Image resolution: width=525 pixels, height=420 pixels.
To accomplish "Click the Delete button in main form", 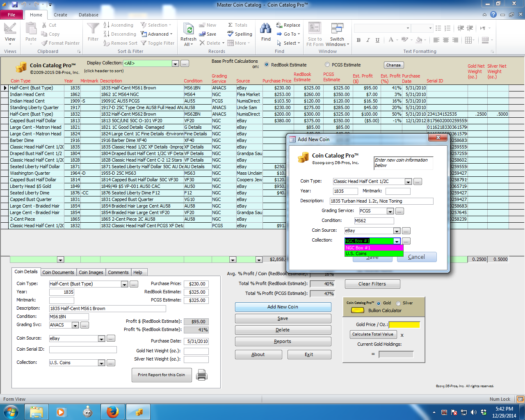I will point(283,330).
